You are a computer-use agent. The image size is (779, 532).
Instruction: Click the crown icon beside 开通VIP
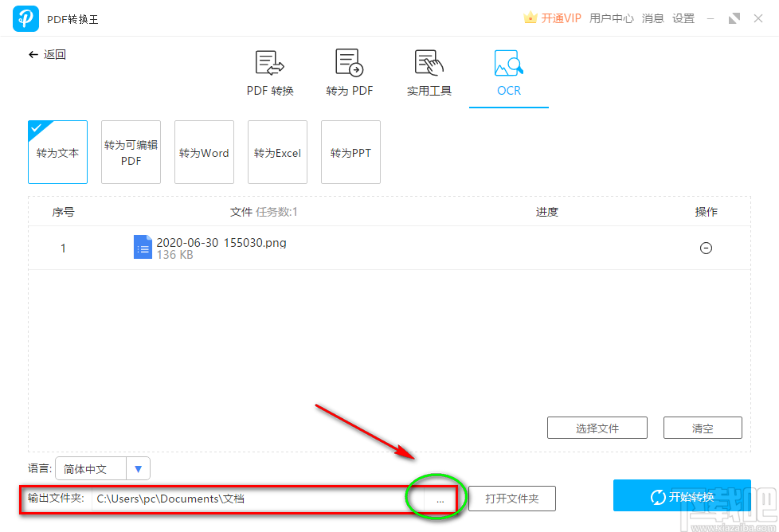point(527,18)
